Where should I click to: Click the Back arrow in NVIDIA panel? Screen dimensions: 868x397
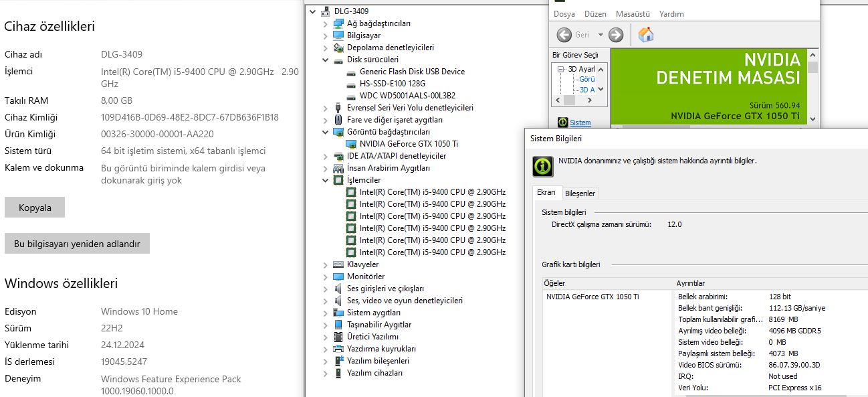(x=564, y=35)
